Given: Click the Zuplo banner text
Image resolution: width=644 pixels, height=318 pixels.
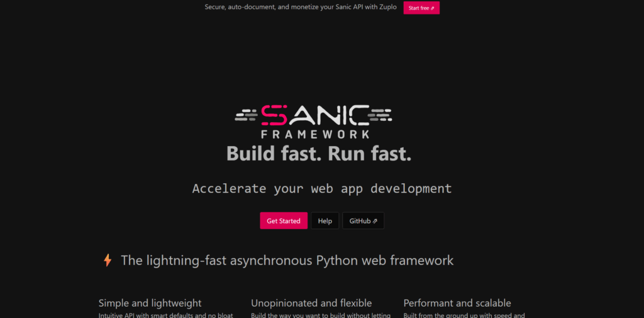Looking at the screenshot, I should (x=301, y=8).
